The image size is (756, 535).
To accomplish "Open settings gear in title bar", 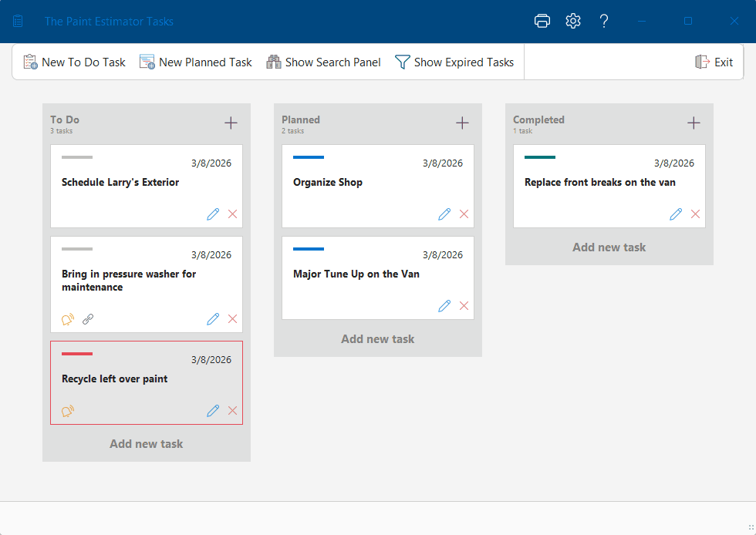I will point(573,21).
